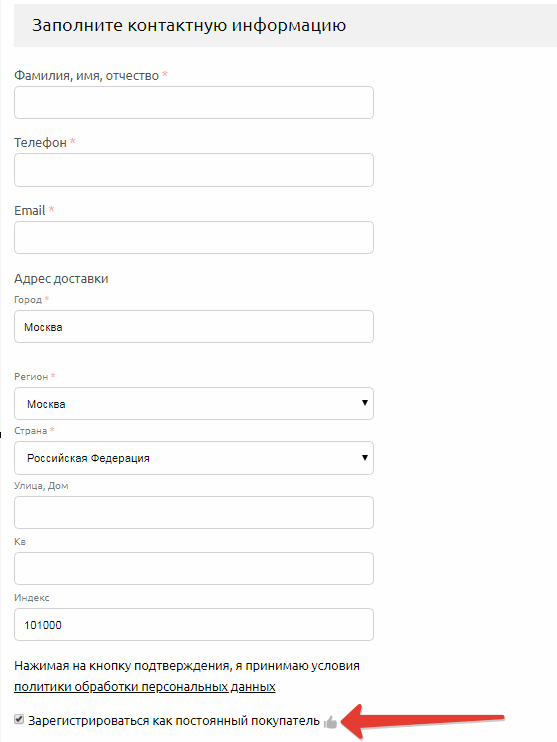
Task: Click the Город field containing Москва
Action: click(x=194, y=327)
